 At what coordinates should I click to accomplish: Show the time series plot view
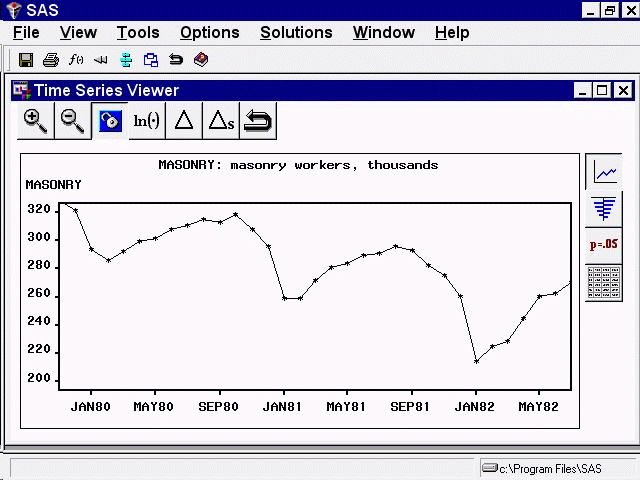604,172
